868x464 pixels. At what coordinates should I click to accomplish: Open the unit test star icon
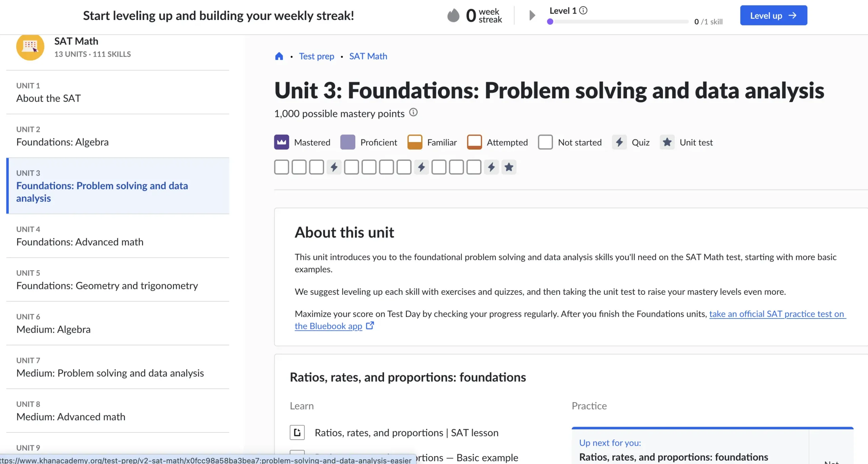pyautogui.click(x=509, y=167)
